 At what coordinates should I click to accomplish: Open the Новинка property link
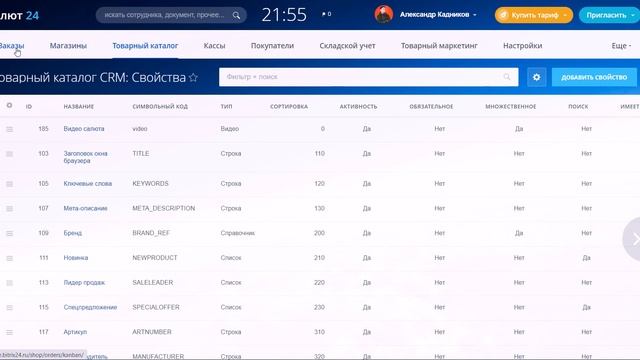point(76,258)
